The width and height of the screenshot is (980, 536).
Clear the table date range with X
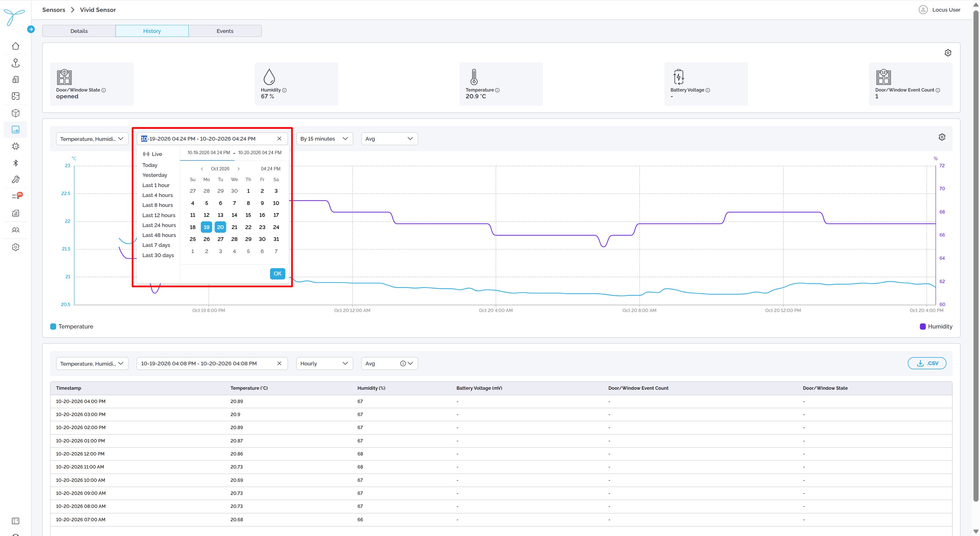click(x=279, y=363)
